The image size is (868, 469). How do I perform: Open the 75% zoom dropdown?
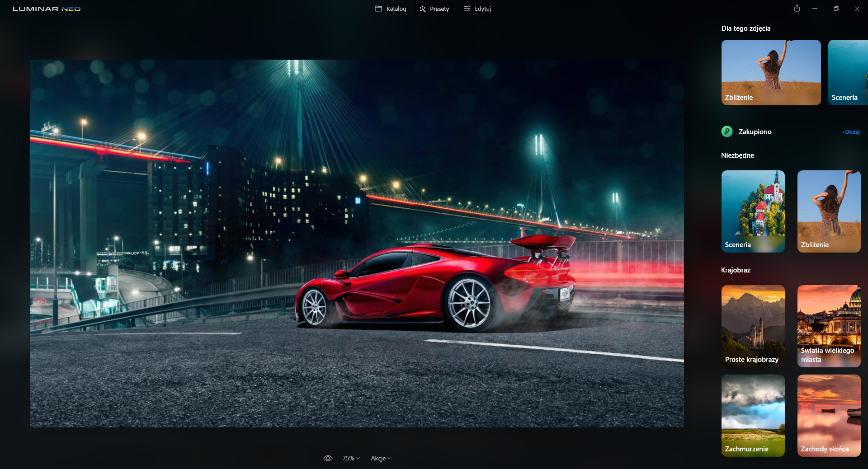click(351, 458)
